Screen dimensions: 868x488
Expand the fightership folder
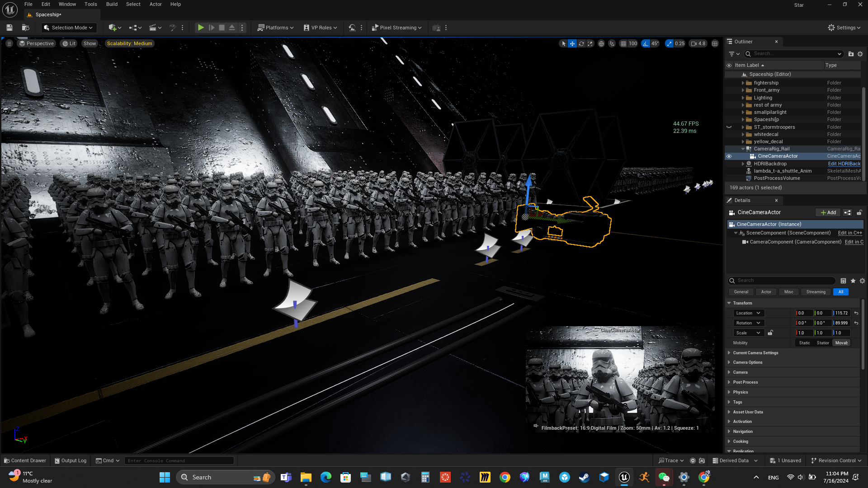(743, 83)
